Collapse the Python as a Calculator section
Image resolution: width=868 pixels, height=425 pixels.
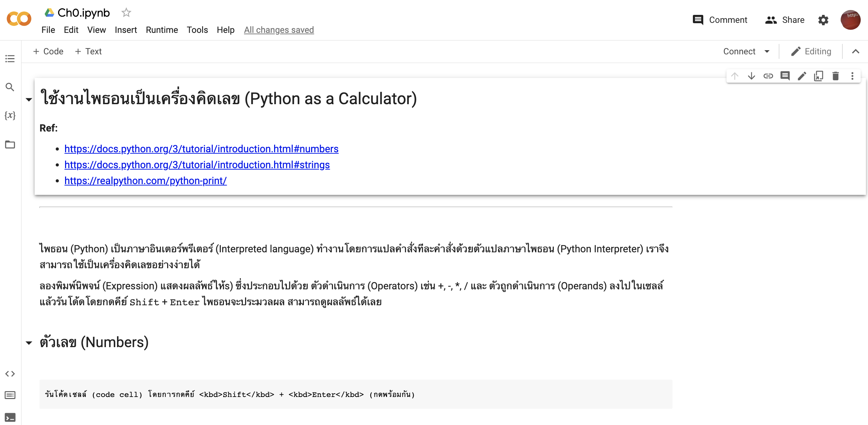(29, 100)
